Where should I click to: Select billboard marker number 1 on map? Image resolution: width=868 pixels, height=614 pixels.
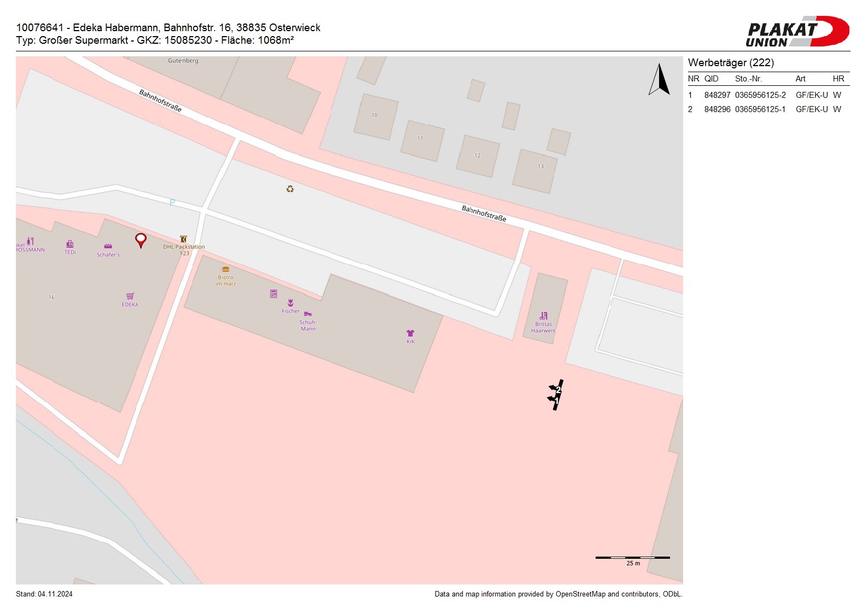pos(555,400)
